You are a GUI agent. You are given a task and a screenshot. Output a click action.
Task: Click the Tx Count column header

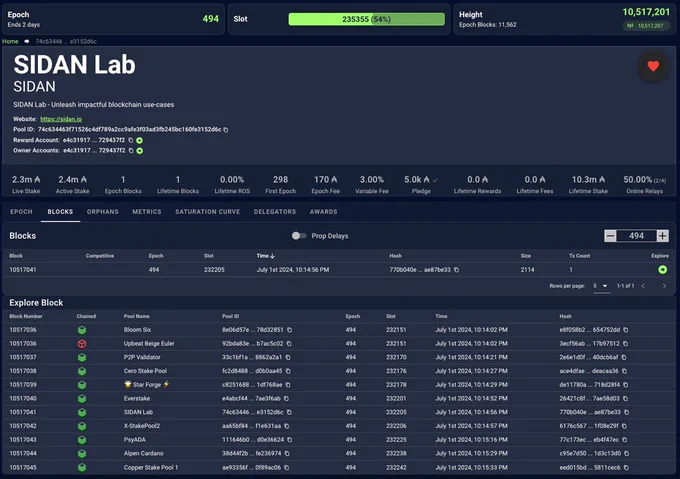point(579,256)
